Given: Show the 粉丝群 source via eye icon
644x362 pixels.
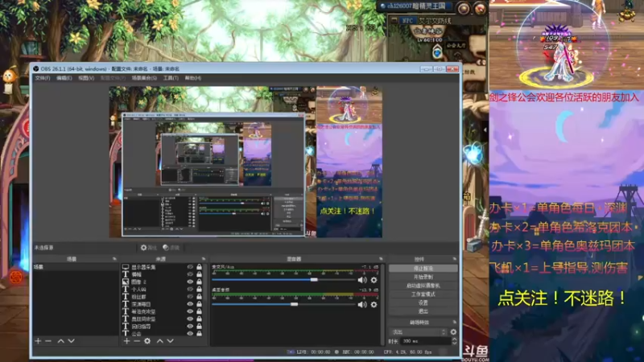Looking at the screenshot, I should pyautogui.click(x=190, y=297).
